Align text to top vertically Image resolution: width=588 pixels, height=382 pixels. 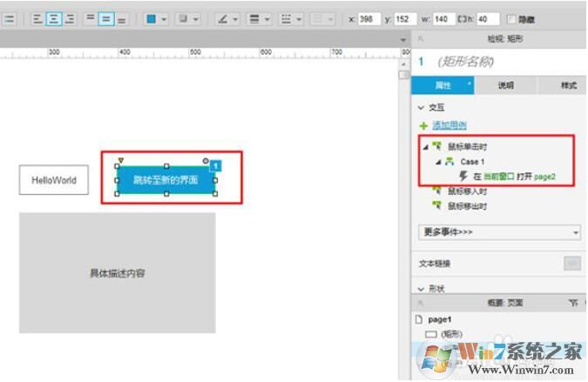click(90, 19)
